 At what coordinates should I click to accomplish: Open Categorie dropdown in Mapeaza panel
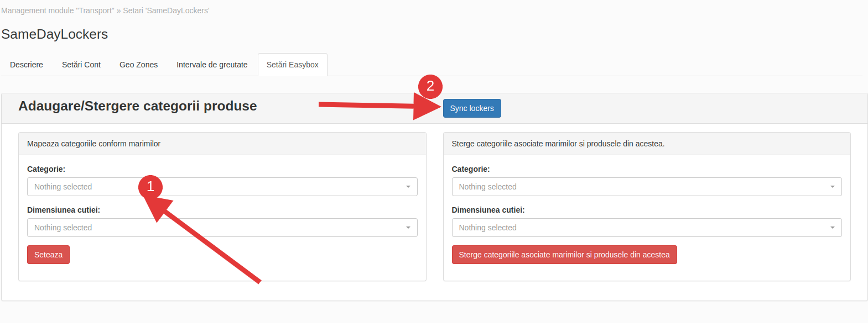(x=222, y=187)
